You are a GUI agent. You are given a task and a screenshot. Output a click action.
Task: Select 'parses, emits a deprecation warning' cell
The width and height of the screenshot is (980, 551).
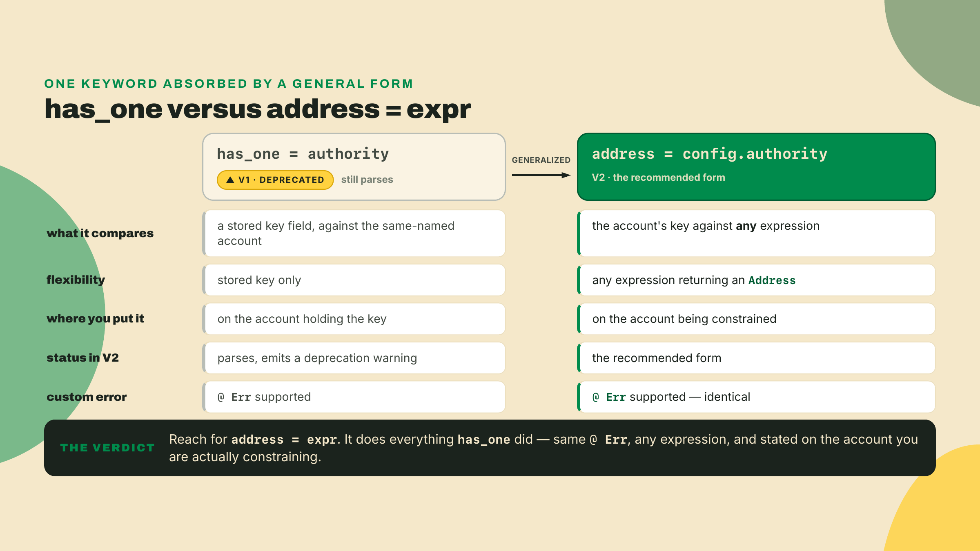coord(354,358)
